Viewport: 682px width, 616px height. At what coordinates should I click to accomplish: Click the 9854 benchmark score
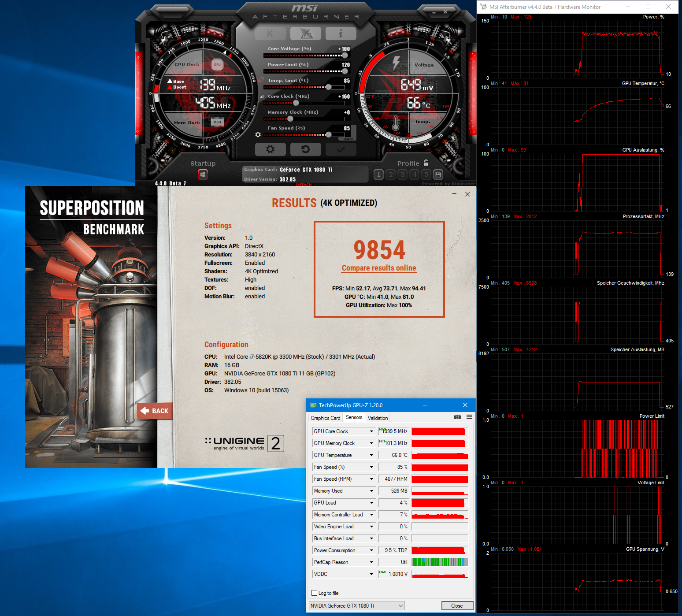[379, 250]
